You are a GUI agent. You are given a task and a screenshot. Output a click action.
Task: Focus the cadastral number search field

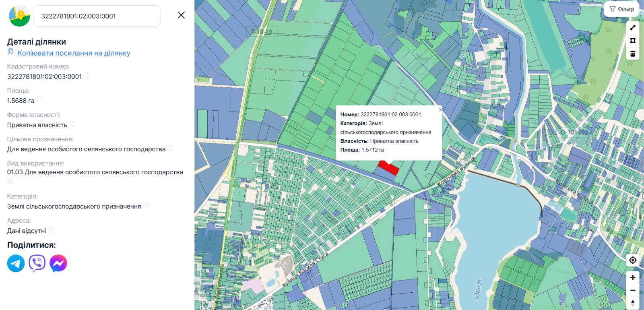pyautogui.click(x=97, y=16)
